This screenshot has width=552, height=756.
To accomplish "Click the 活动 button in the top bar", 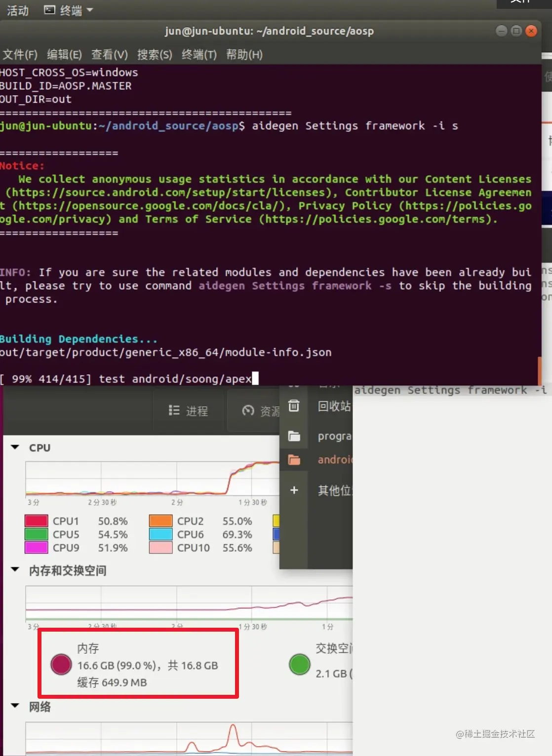I will pyautogui.click(x=17, y=10).
